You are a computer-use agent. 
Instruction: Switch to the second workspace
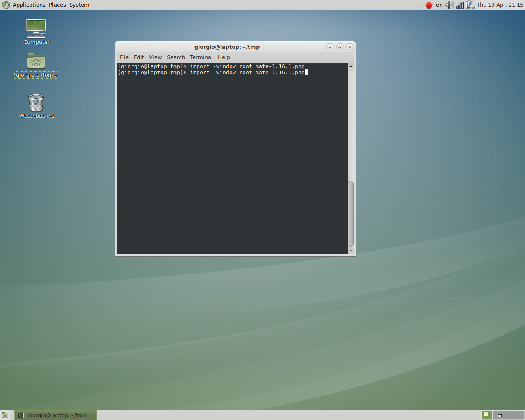[x=498, y=415]
